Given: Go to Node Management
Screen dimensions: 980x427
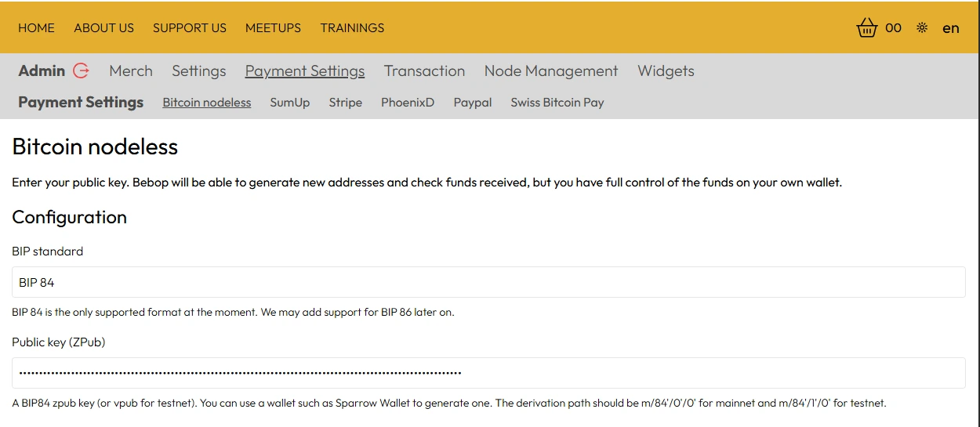Looking at the screenshot, I should click(x=550, y=71).
